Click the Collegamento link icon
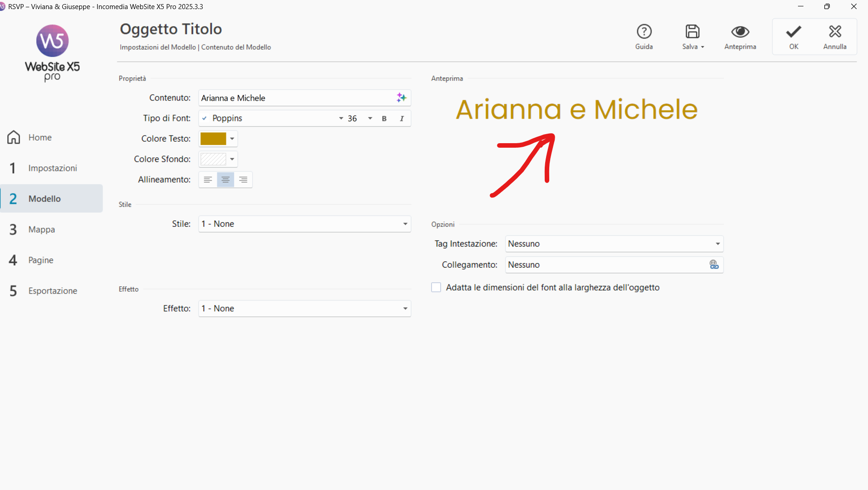The image size is (868, 490). click(714, 265)
